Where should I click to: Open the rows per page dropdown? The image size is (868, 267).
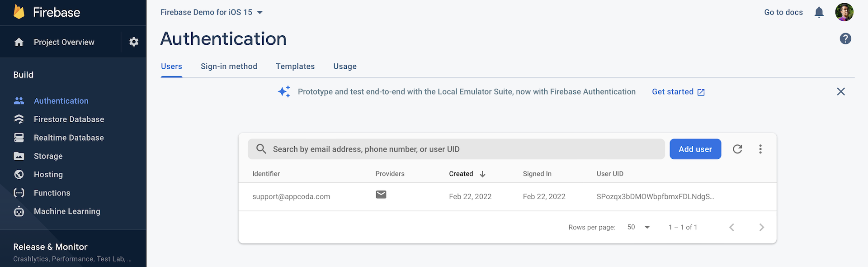point(638,227)
